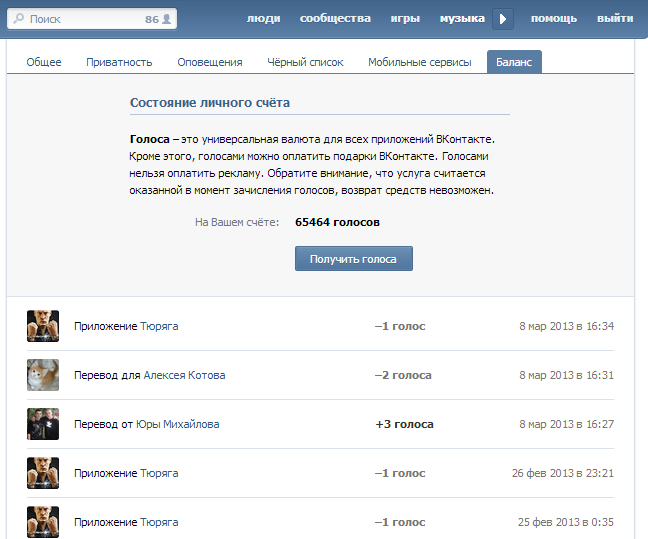Open the музыка menu link
The width and height of the screenshot is (648, 539).
click(462, 19)
